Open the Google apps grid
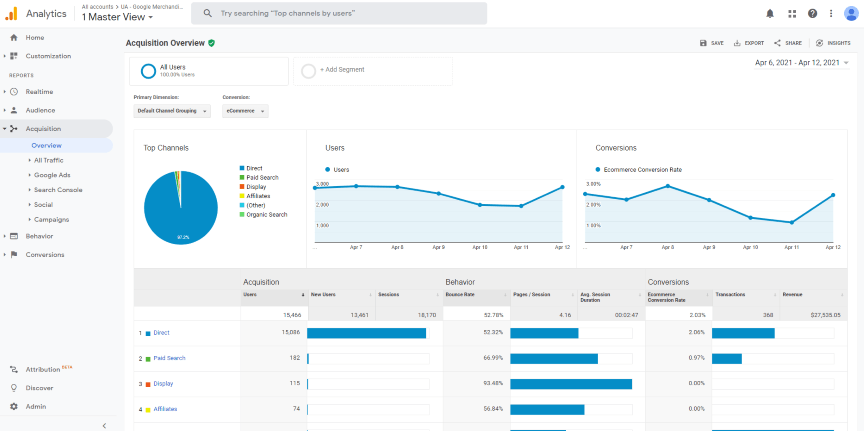864x431 pixels. click(x=792, y=14)
